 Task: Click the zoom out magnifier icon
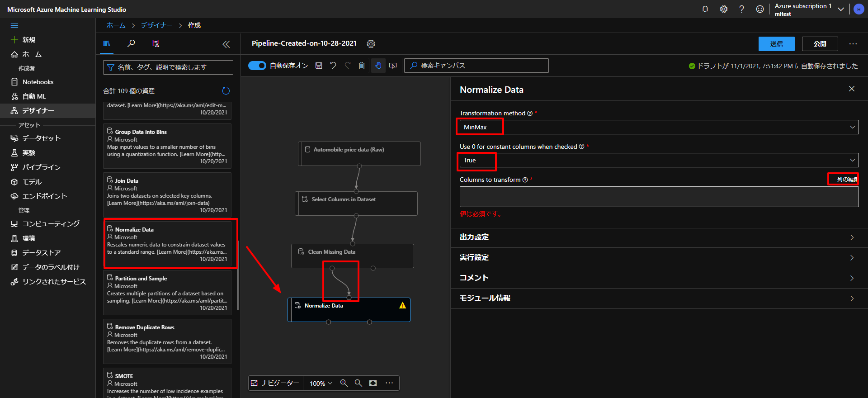(359, 383)
